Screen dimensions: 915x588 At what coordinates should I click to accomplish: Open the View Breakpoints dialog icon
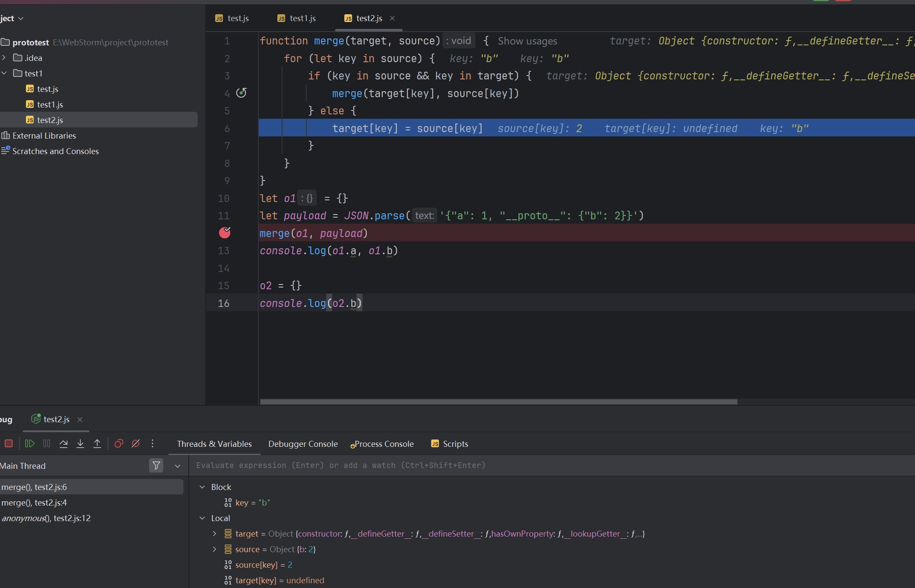pos(119,443)
